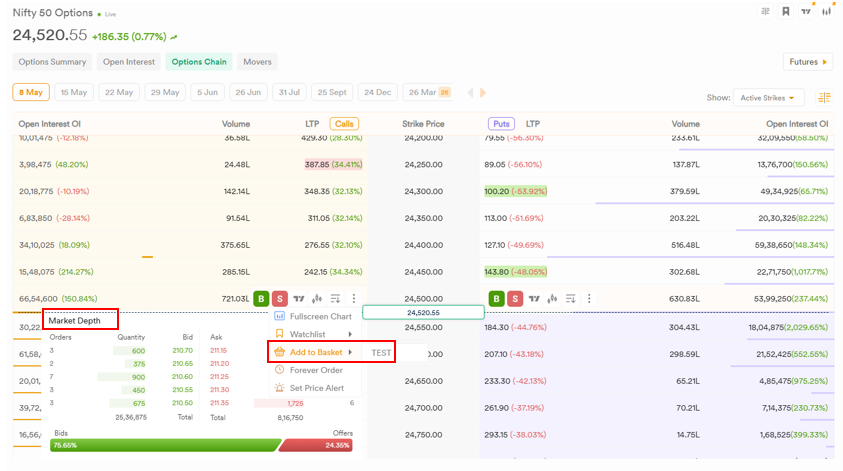Click the left arrow to show earlier expiries
The image size is (843, 471).
click(x=470, y=92)
